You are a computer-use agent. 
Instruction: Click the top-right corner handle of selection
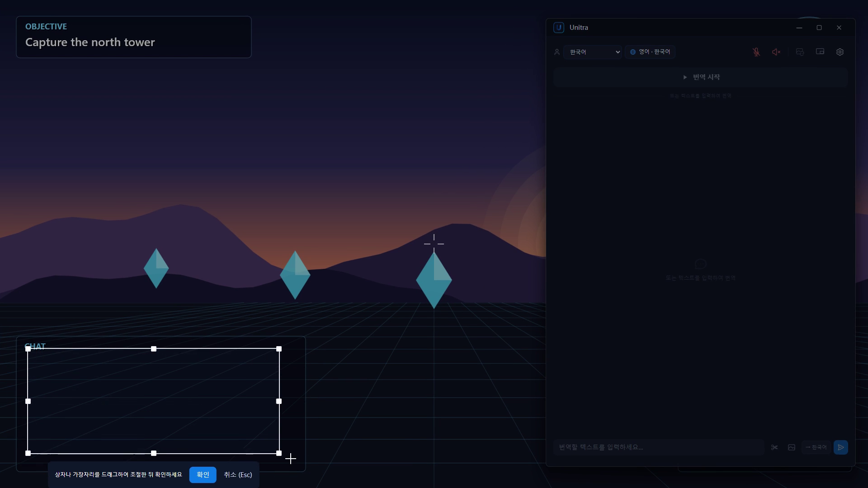pos(279,349)
